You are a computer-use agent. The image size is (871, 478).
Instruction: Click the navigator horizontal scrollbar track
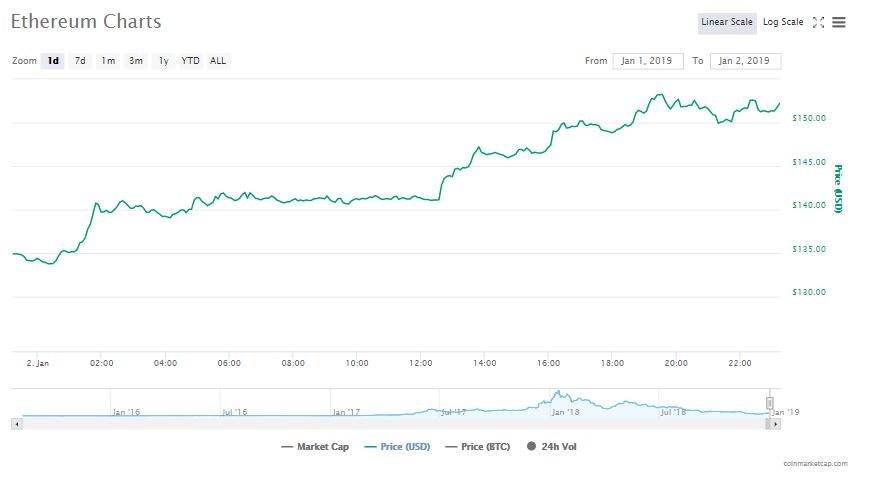tap(394, 424)
